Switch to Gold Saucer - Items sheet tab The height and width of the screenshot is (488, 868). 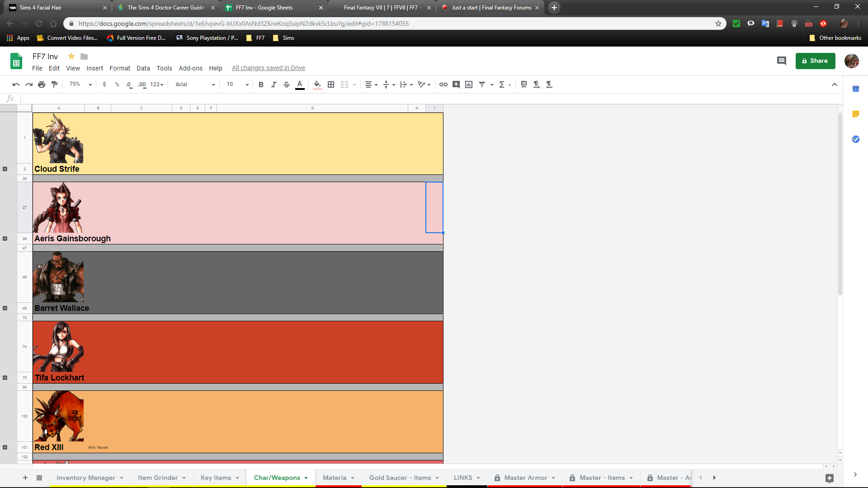(404, 478)
